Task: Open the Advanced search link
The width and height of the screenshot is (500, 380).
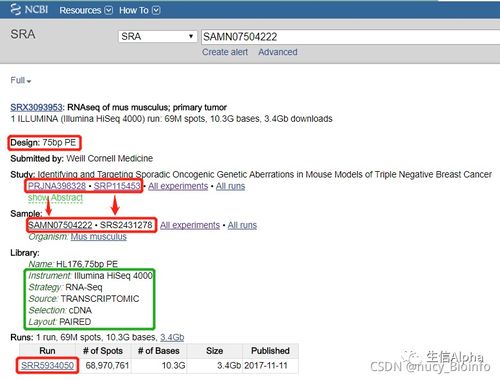Action: click(278, 52)
